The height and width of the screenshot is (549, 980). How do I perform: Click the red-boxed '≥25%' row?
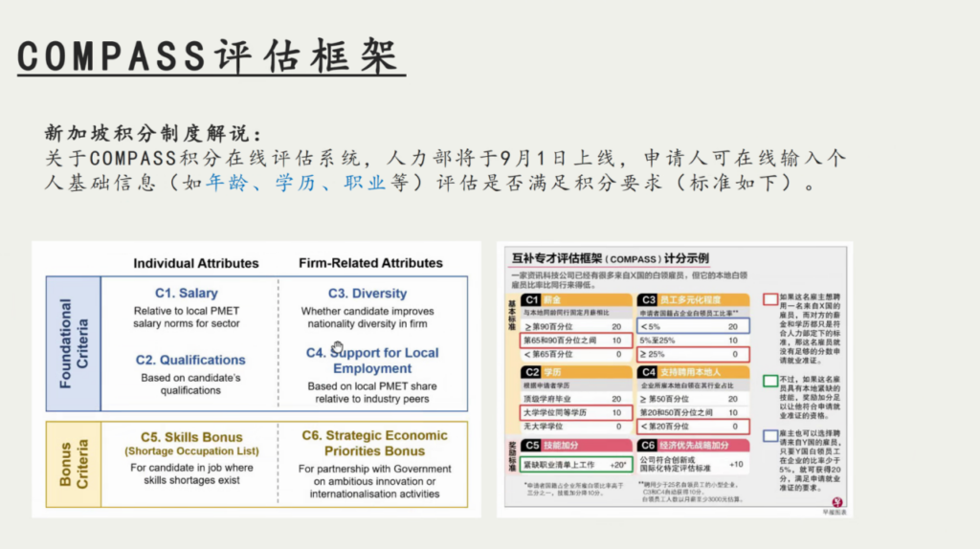pos(693,354)
